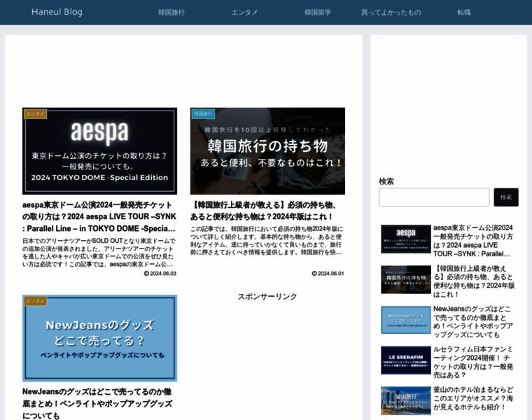Open the NewJeansのグッズ article thumbnail
Viewport: 532px width, 420px height.
point(99,339)
